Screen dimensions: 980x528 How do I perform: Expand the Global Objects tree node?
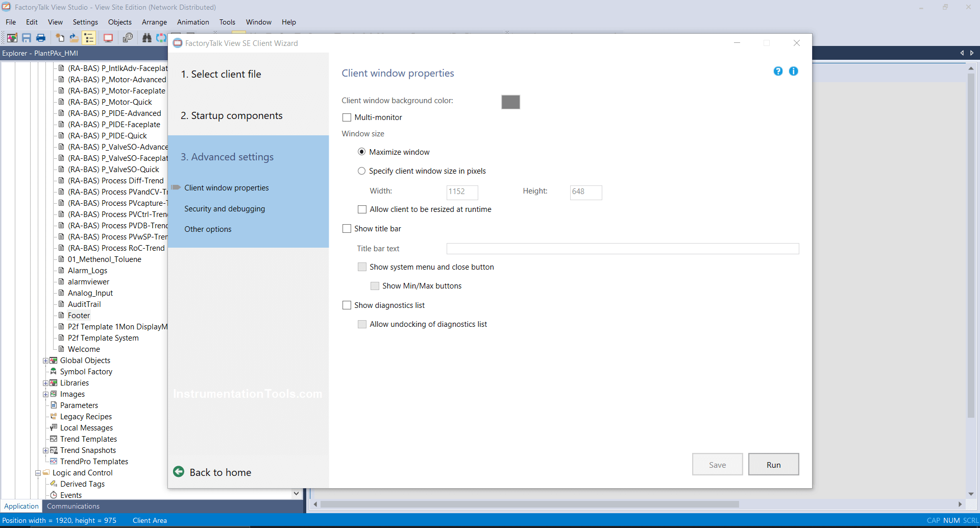[45, 361]
